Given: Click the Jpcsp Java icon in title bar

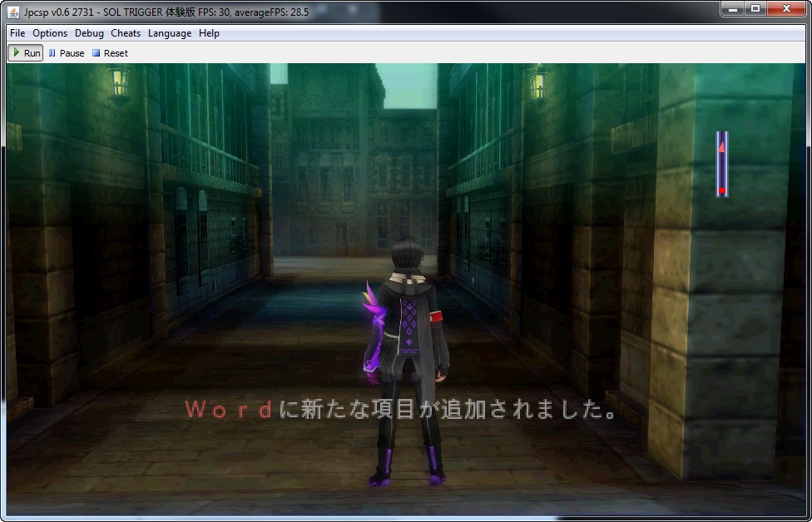Looking at the screenshot, I should point(14,12).
